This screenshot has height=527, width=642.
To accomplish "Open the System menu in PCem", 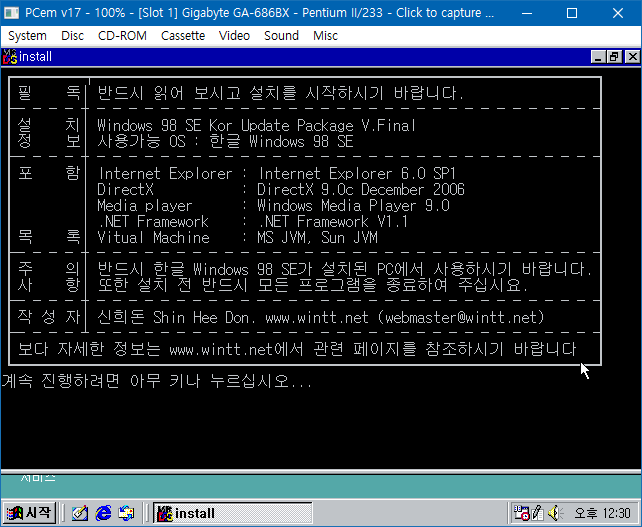I will (27, 36).
